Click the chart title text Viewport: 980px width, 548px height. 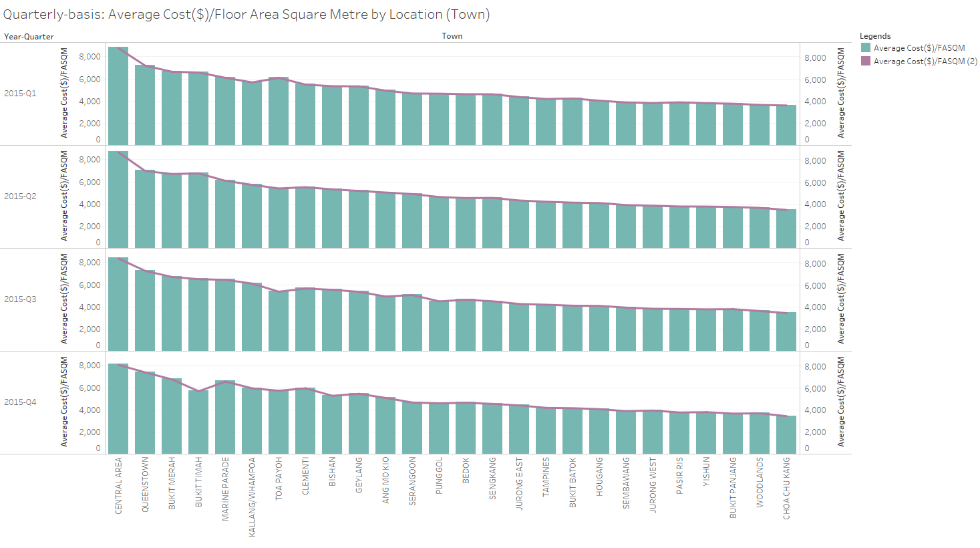247,14
